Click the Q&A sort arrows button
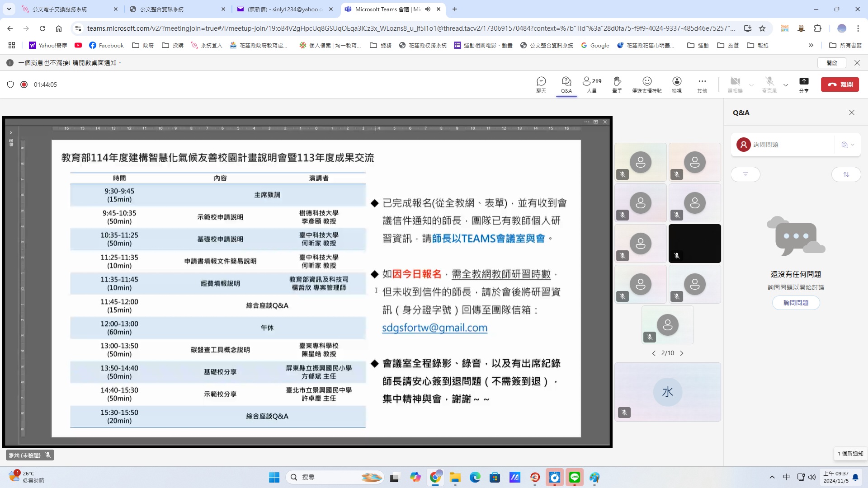Image resolution: width=868 pixels, height=488 pixels. [846, 174]
